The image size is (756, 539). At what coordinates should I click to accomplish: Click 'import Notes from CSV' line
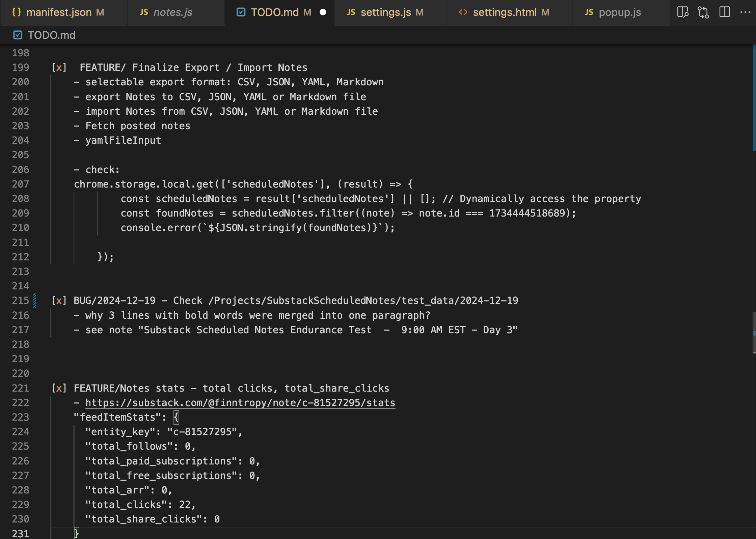click(226, 111)
